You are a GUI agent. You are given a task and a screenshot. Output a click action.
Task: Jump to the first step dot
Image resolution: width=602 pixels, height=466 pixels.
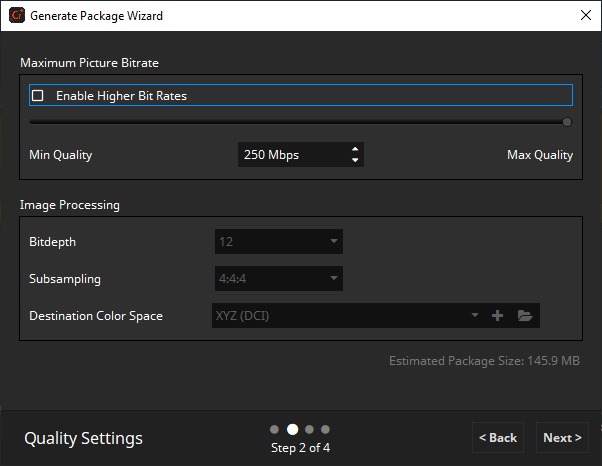tap(275, 429)
